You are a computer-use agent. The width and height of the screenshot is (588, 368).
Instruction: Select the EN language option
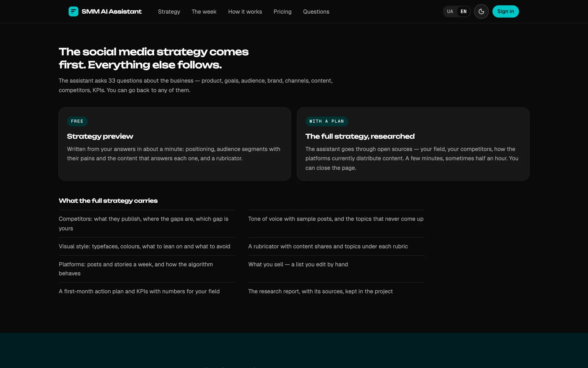(463, 11)
